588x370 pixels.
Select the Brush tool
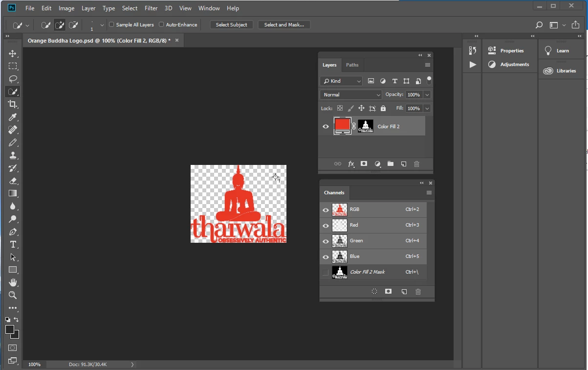tap(13, 142)
